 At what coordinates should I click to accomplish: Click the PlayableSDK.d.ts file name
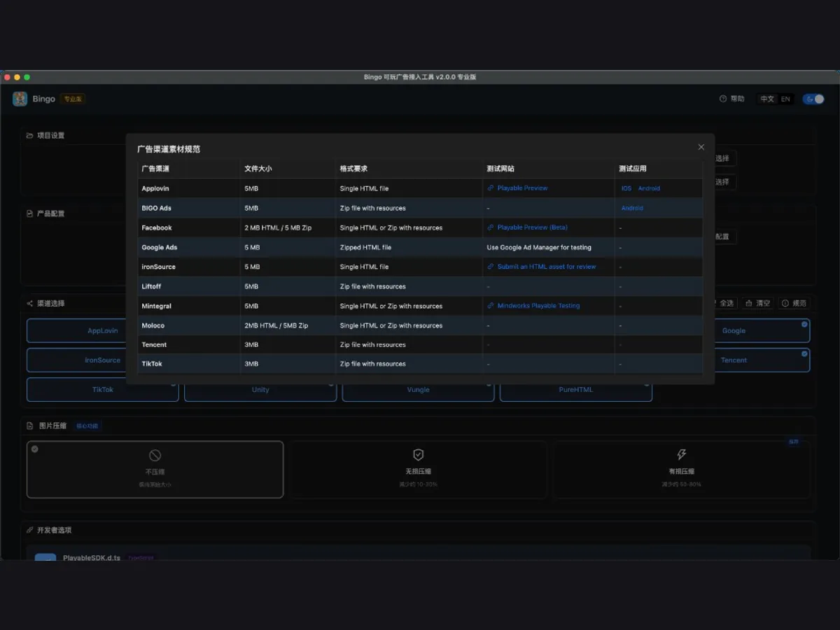tap(92, 558)
